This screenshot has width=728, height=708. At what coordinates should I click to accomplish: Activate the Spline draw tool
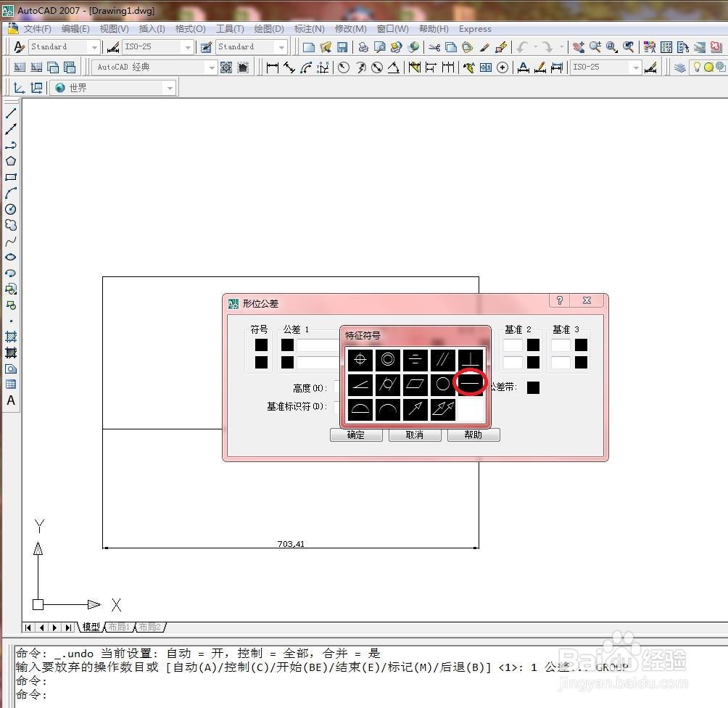(11, 241)
